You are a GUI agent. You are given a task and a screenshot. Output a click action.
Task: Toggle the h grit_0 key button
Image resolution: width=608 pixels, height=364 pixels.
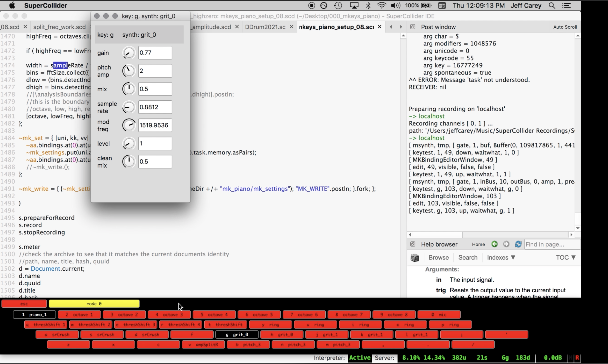(282, 334)
